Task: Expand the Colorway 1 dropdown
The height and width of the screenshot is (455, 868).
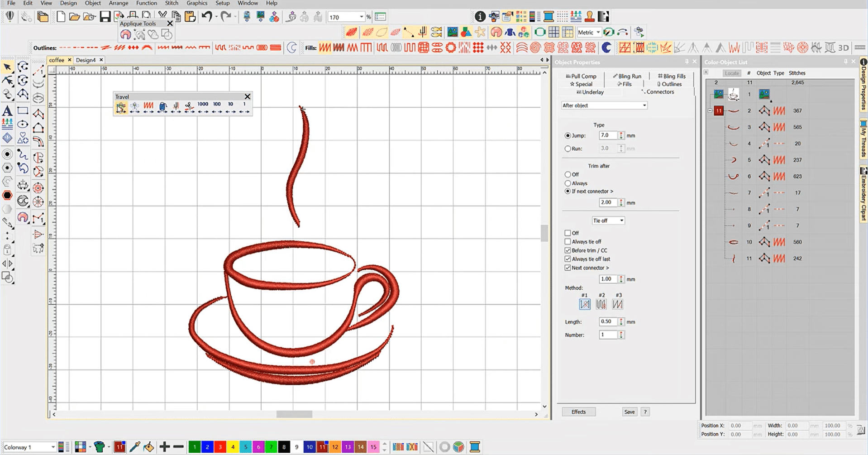Action: [x=52, y=447]
